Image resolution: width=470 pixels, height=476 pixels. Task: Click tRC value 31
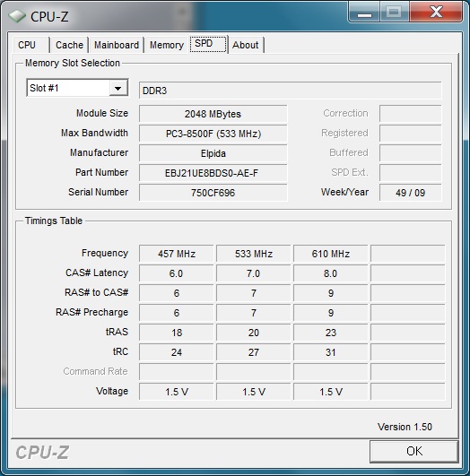[x=331, y=352]
